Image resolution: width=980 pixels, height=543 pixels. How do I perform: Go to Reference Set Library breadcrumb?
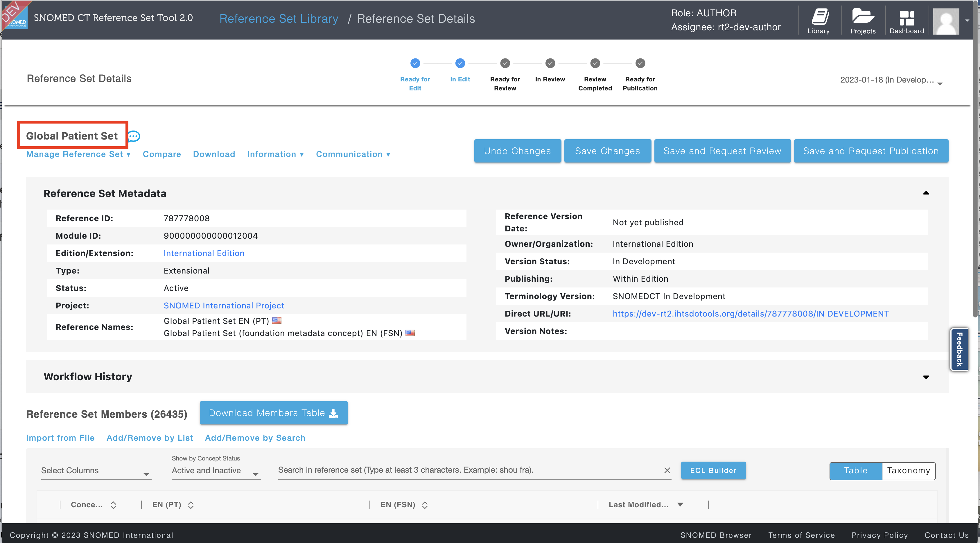pos(279,18)
